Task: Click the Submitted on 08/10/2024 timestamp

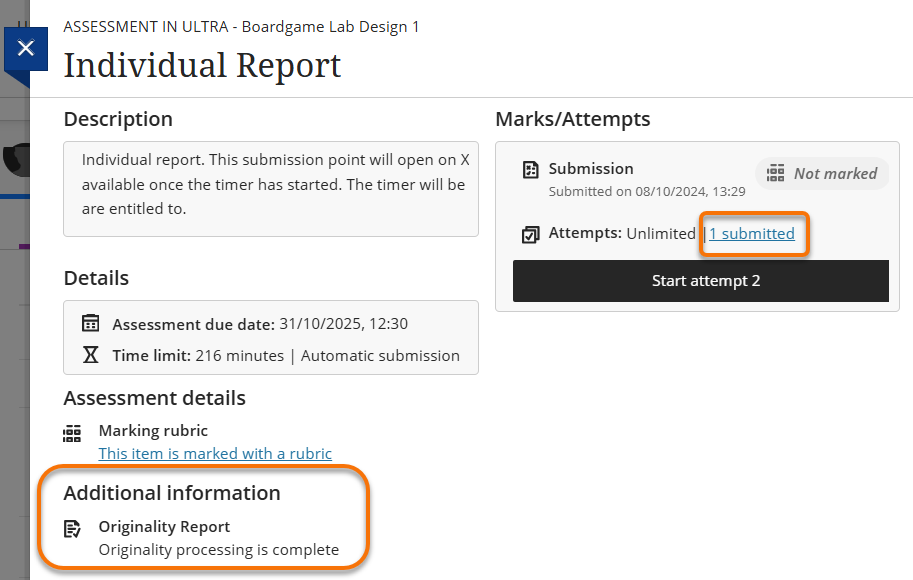Action: pyautogui.click(x=646, y=191)
